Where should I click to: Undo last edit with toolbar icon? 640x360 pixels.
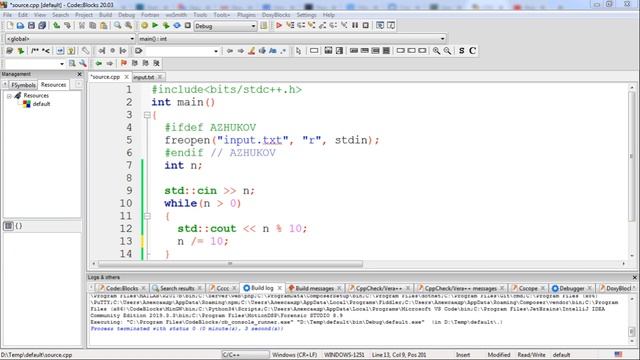click(x=57, y=26)
